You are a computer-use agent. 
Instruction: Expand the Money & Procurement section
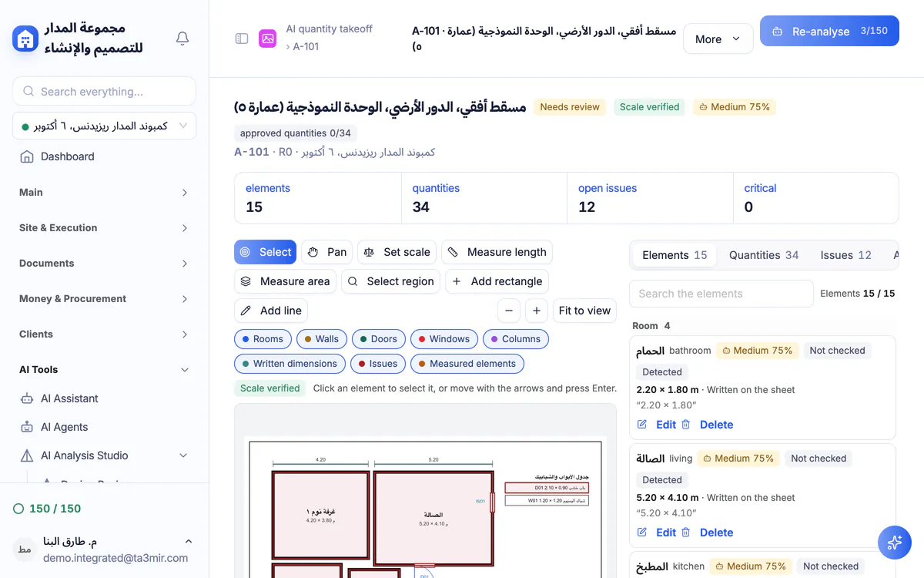point(104,299)
